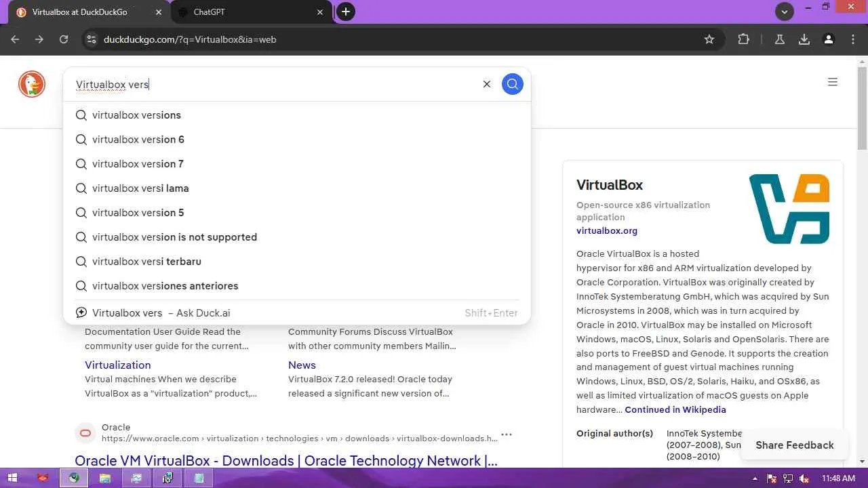Click the taskbar clock showing 11:48 AM
The image size is (868, 488).
tap(838, 479)
